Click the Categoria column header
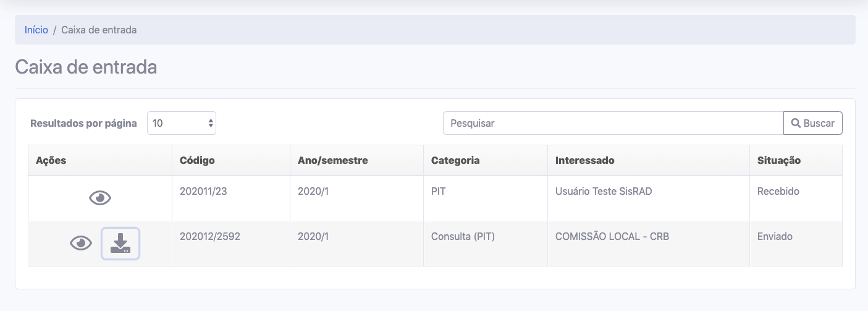The width and height of the screenshot is (868, 311). [x=455, y=160]
